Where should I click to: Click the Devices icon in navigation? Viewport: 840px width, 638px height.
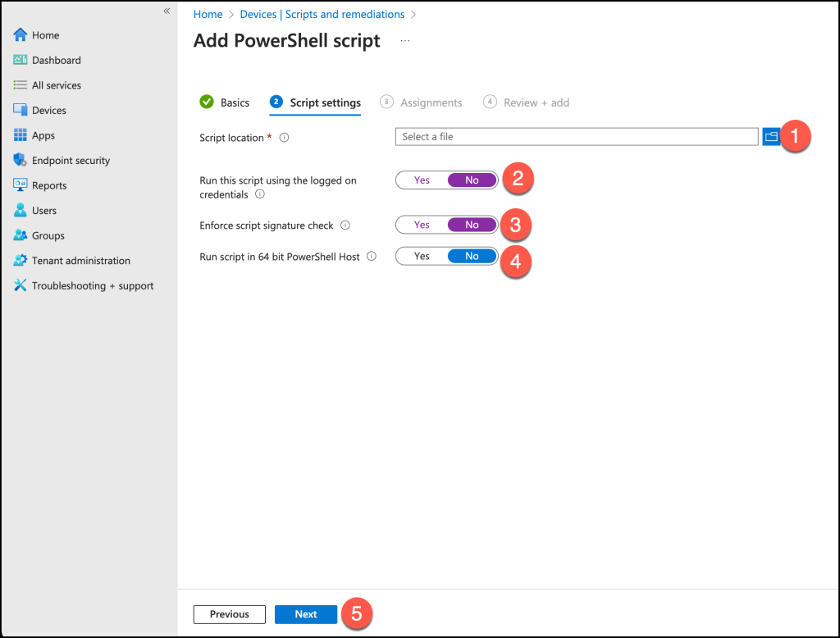pos(21,110)
